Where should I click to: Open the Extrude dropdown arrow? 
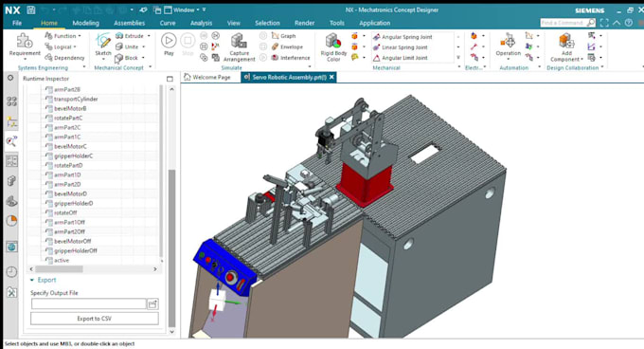(x=149, y=36)
